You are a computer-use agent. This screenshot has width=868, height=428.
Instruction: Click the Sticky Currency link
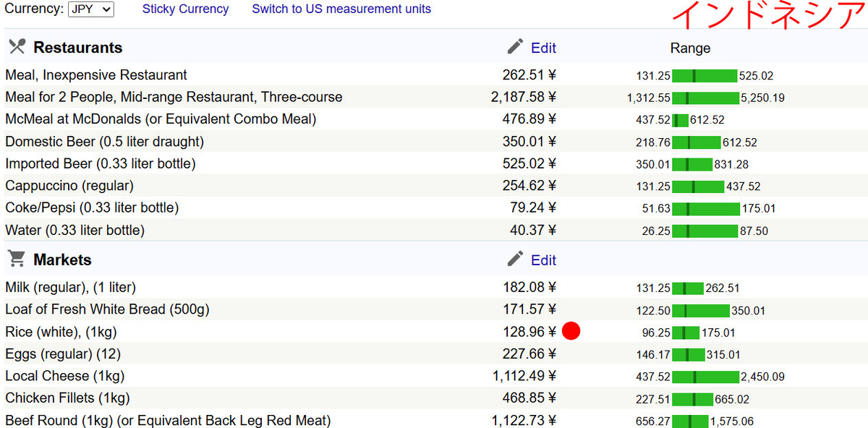[185, 9]
